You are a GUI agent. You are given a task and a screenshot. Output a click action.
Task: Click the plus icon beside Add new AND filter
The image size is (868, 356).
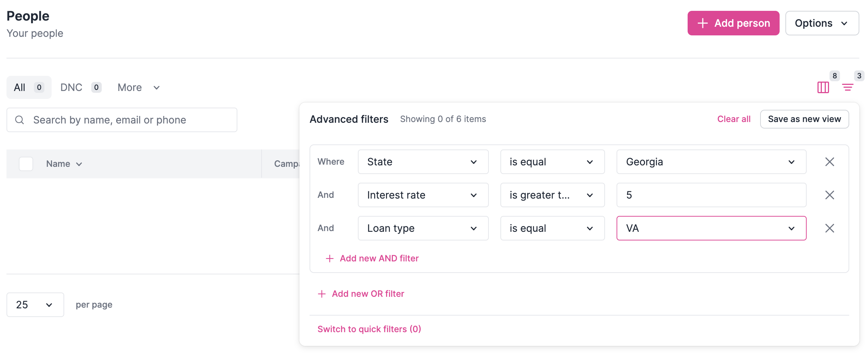pos(329,258)
